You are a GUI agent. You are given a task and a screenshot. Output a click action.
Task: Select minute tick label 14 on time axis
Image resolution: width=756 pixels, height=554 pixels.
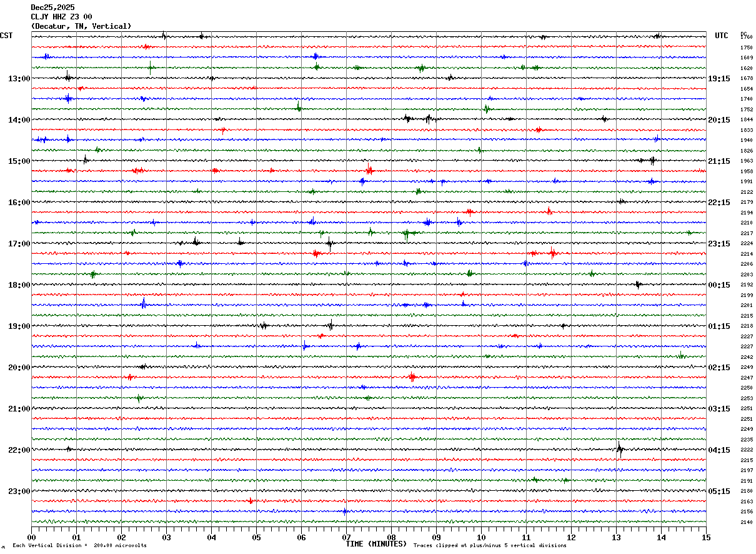pyautogui.click(x=661, y=537)
